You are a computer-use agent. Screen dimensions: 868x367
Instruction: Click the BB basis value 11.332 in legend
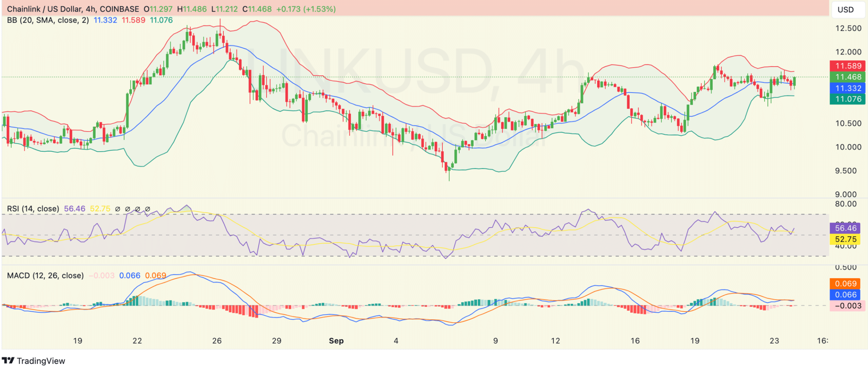[105, 20]
